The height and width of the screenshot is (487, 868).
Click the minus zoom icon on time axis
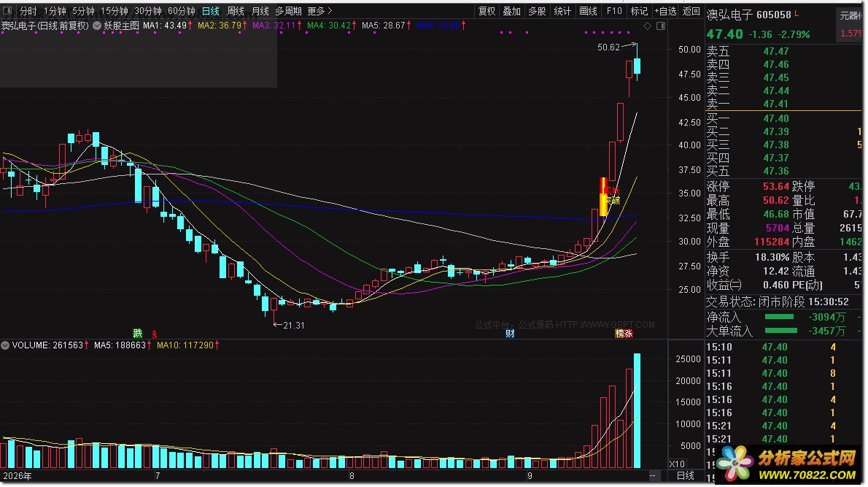(654, 475)
